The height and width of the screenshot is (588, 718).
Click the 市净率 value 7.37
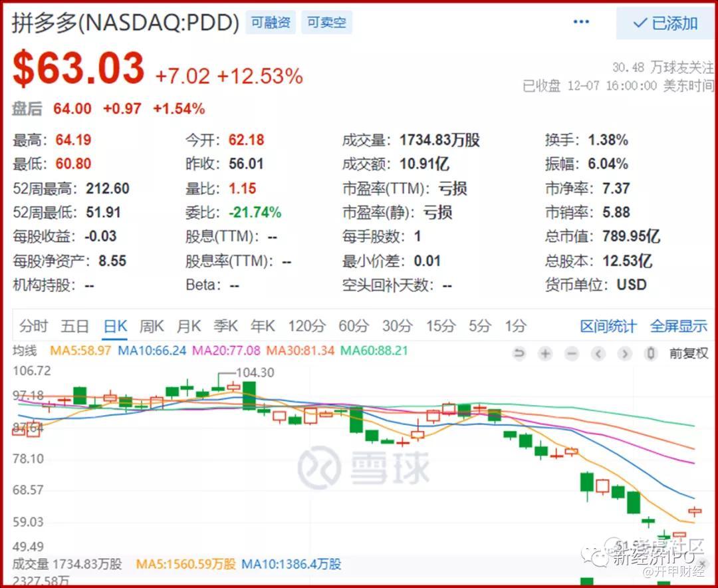(616, 188)
